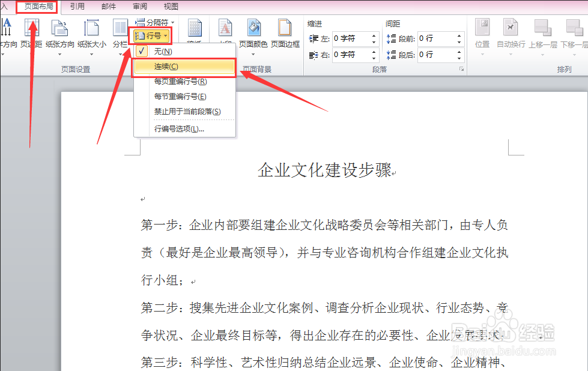The width and height of the screenshot is (588, 371).
Task: Open 行编号选项(L)... line numbering options
Action: pyautogui.click(x=184, y=129)
